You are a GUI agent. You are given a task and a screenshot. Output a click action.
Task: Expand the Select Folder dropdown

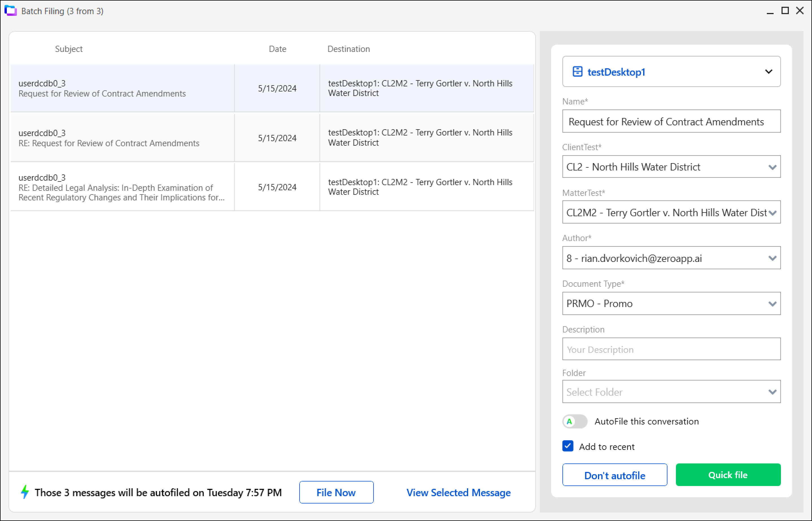[x=772, y=392]
